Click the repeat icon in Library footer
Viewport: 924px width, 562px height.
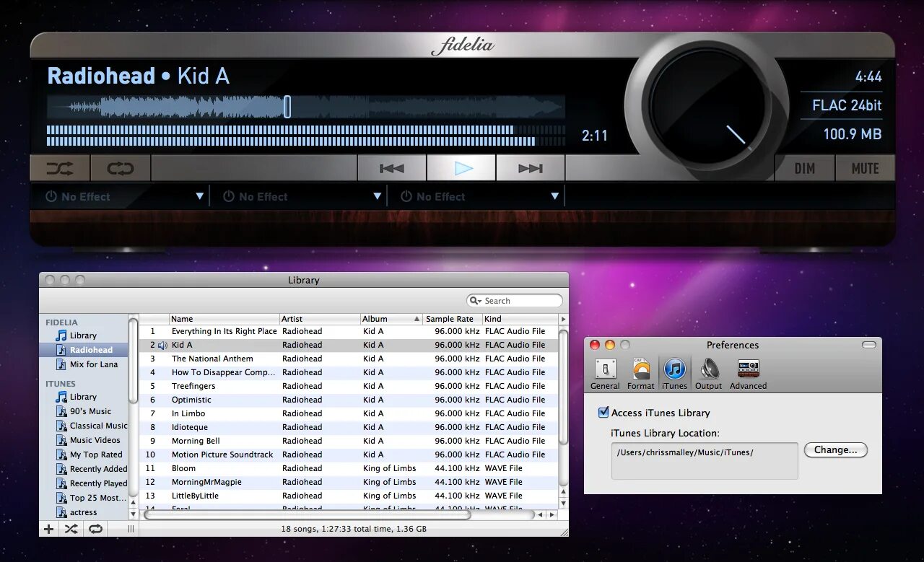pos(95,529)
